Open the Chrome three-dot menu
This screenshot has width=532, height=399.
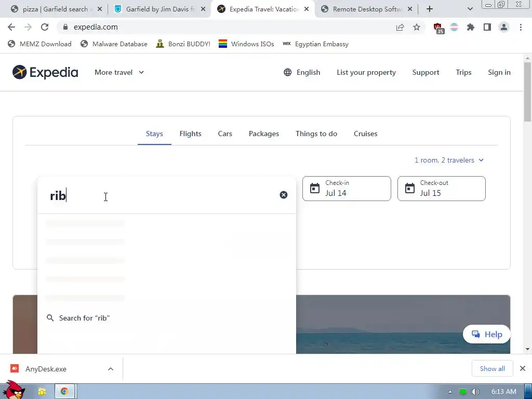(521, 27)
